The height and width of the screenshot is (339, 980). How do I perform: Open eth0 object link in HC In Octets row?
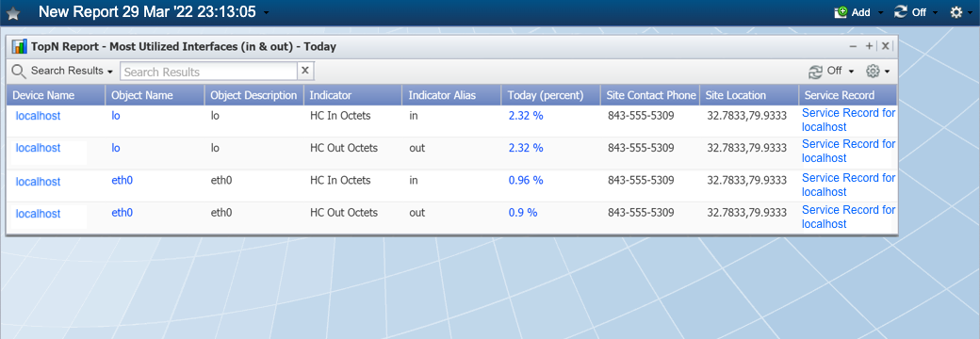point(122,181)
